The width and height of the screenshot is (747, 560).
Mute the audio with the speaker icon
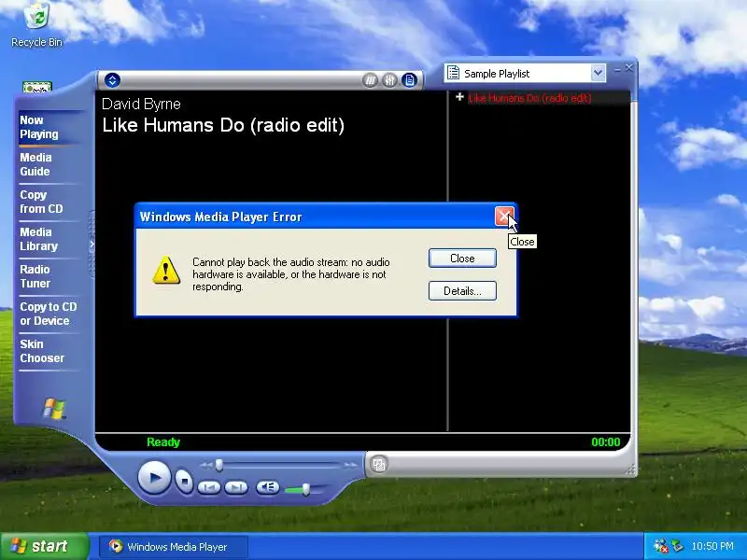coord(268,486)
